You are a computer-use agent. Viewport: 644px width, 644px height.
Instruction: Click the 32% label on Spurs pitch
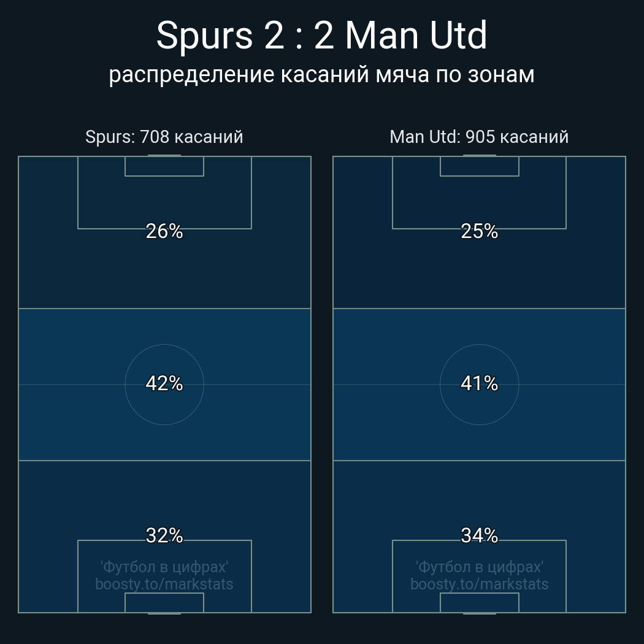coord(164,535)
